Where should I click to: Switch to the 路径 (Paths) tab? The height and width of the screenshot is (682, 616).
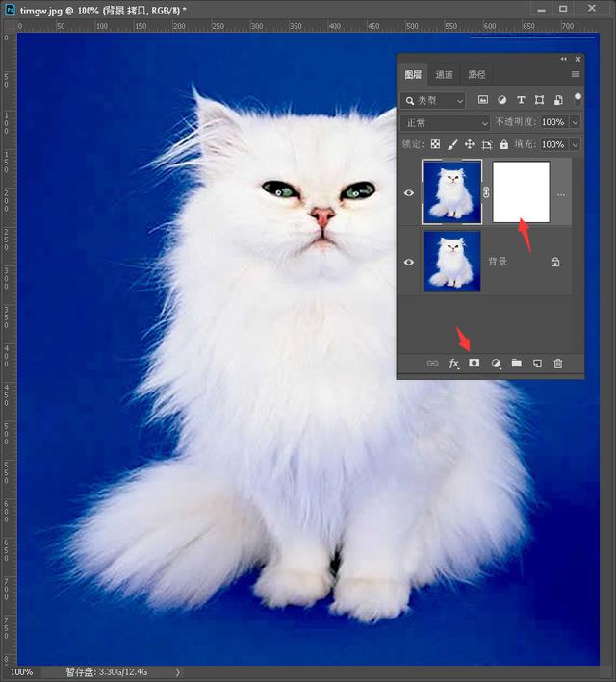[x=476, y=75]
